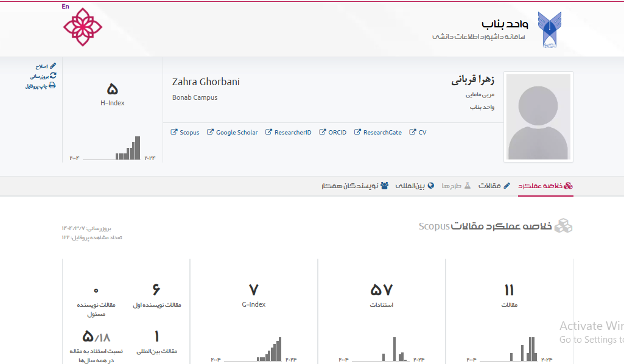Click the profile photo placeholder
The width and height of the screenshot is (624, 364).
[x=538, y=117]
